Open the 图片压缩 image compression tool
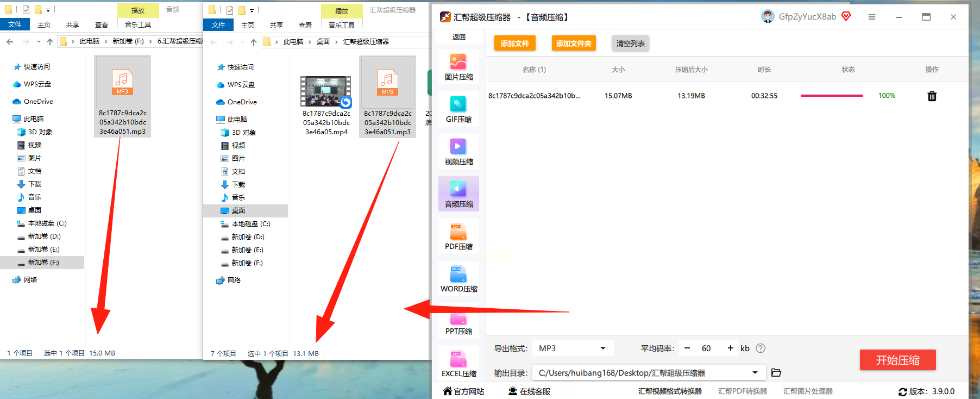This screenshot has height=399, width=980. tap(458, 67)
